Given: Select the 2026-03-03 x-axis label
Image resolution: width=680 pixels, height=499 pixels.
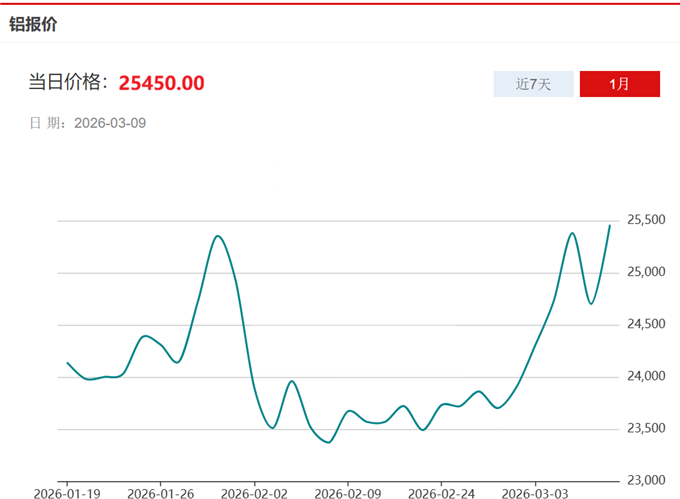Looking at the screenshot, I should (x=534, y=493).
